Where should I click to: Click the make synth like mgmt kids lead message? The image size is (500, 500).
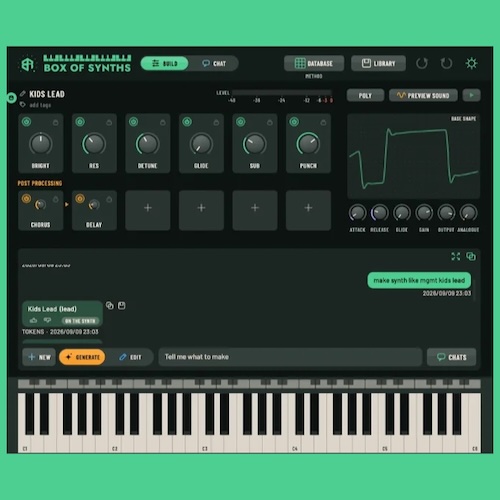point(419,280)
